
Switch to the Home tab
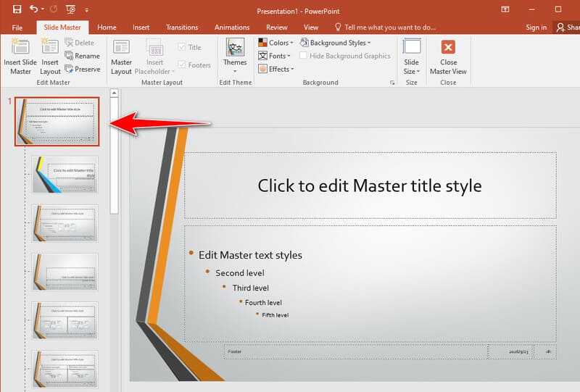(107, 28)
